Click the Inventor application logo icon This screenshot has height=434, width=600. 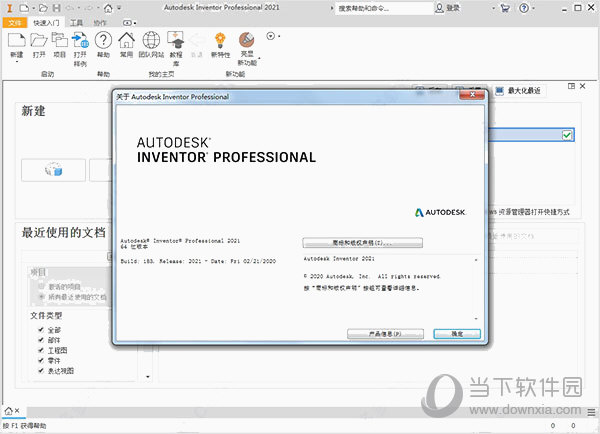coord(9,8)
